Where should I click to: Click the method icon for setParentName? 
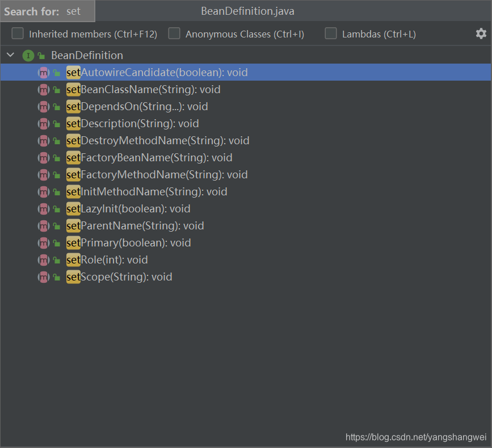(44, 226)
